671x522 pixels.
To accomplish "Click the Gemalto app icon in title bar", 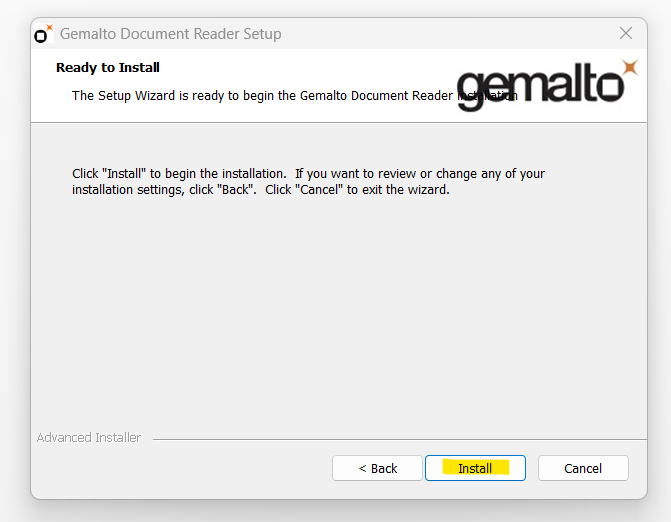I will tap(44, 34).
